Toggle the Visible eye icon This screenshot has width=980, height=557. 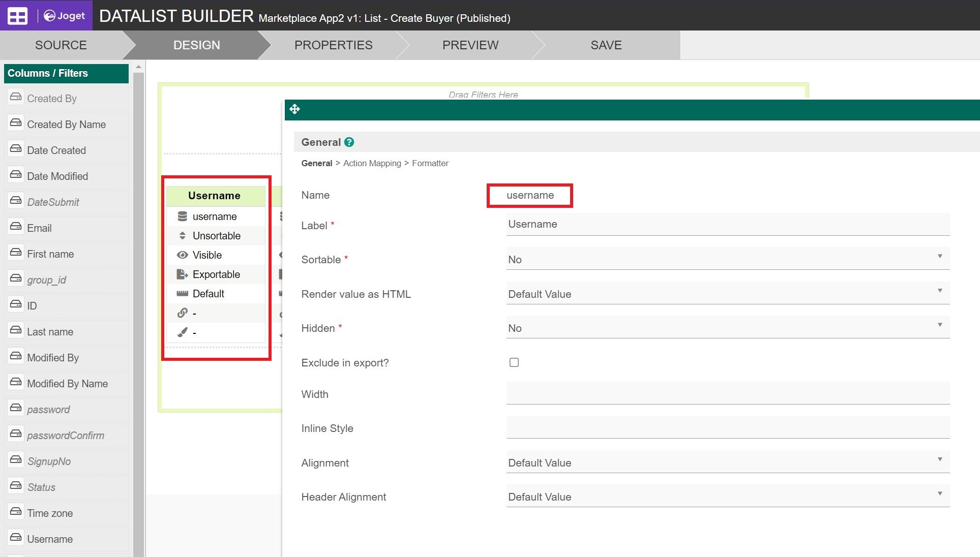click(x=182, y=255)
